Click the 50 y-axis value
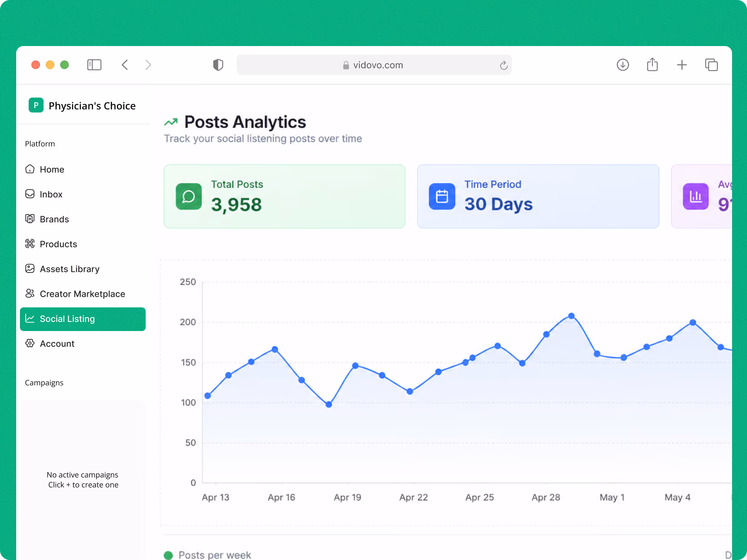Viewport: 747px width, 560px height. point(190,442)
